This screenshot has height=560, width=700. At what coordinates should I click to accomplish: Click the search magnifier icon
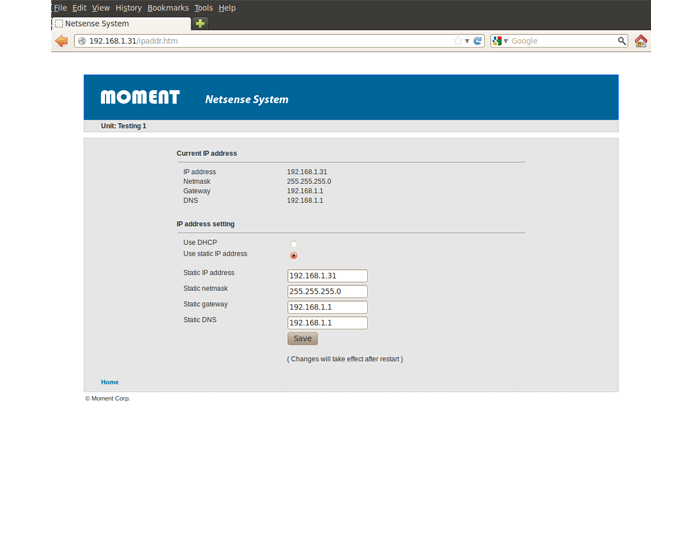(621, 41)
